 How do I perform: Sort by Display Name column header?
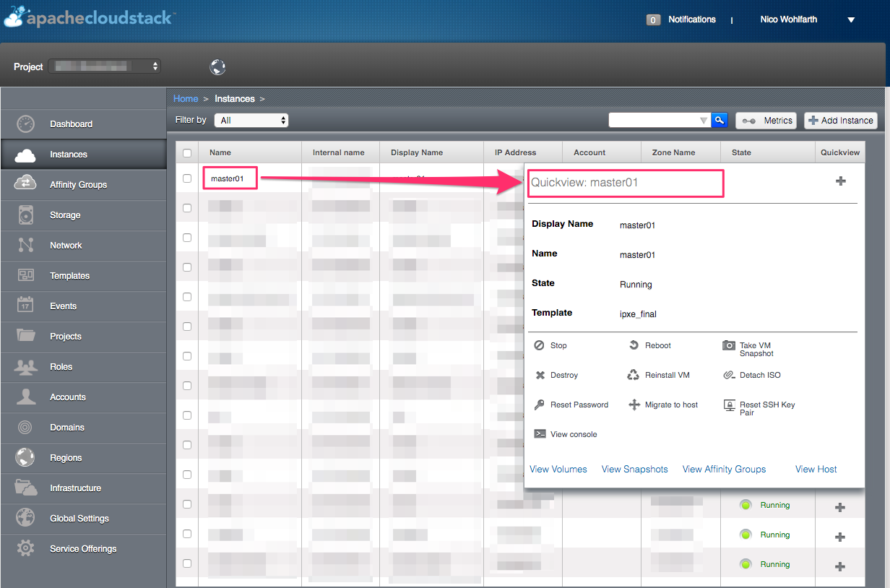pos(417,152)
